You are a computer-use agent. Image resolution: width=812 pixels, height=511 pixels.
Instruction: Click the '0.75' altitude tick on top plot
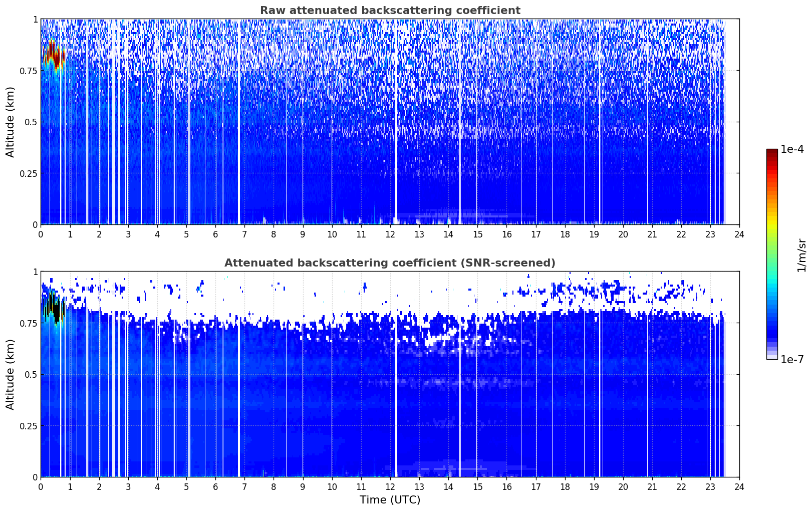pos(29,71)
